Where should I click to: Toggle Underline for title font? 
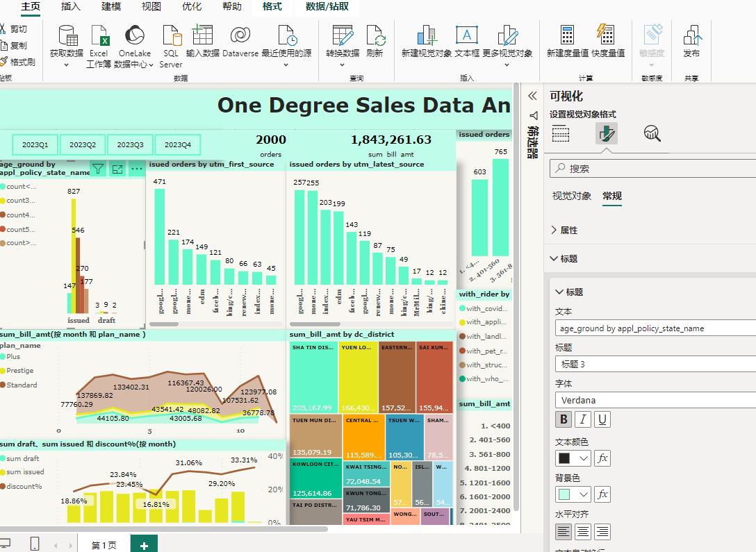pos(602,419)
